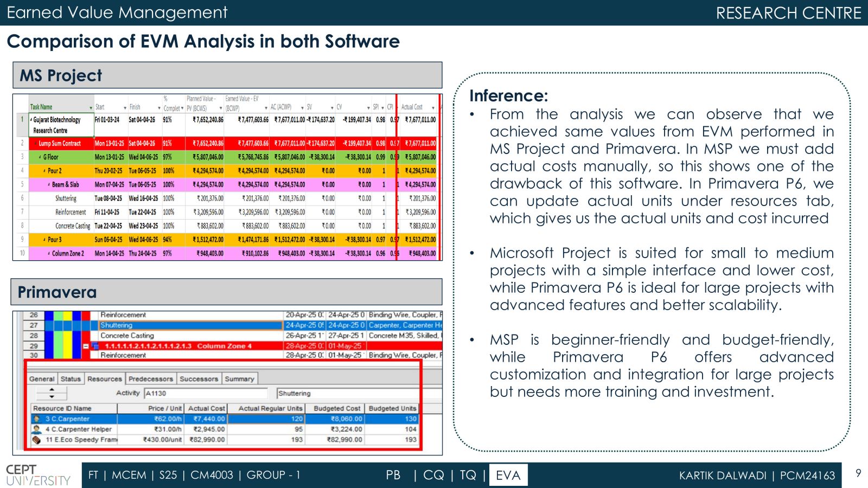868x488 pixels.
Task: Switch to the General tab in Primavera details
Action: pos(42,378)
